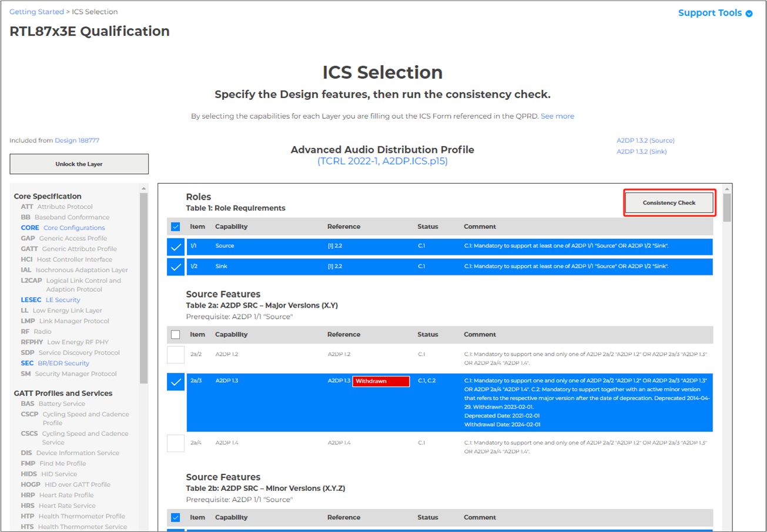
Task: Select CSCP Cycling Speed and Cadence Profile
Action: [75, 419]
